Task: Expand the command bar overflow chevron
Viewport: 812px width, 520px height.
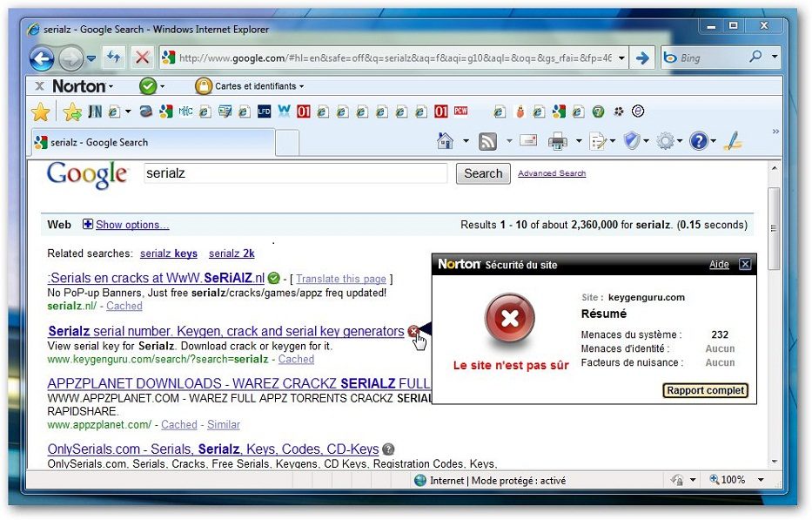Action: (x=775, y=132)
